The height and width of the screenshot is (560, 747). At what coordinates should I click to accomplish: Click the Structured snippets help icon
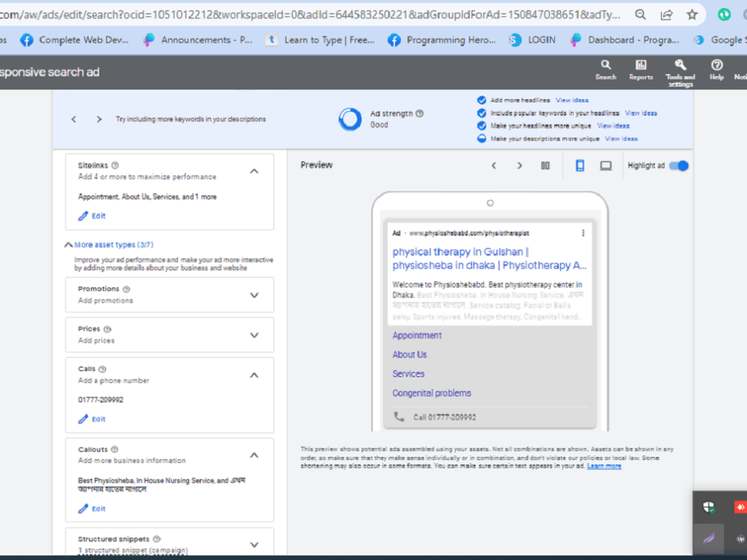[x=156, y=539]
